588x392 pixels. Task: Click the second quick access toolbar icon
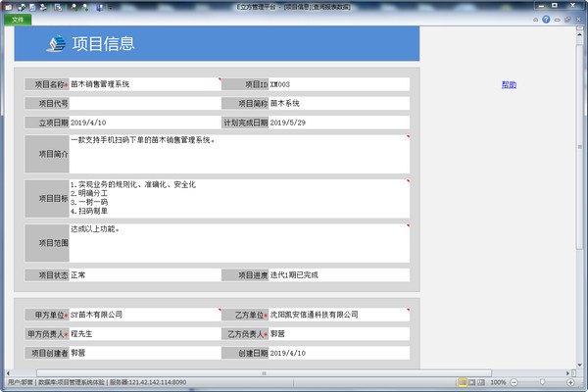pyautogui.click(x=22, y=7)
